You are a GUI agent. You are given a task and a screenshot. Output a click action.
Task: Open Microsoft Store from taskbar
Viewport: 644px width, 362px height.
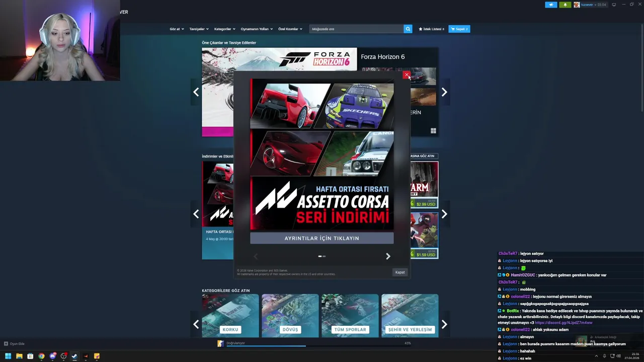coord(30,356)
